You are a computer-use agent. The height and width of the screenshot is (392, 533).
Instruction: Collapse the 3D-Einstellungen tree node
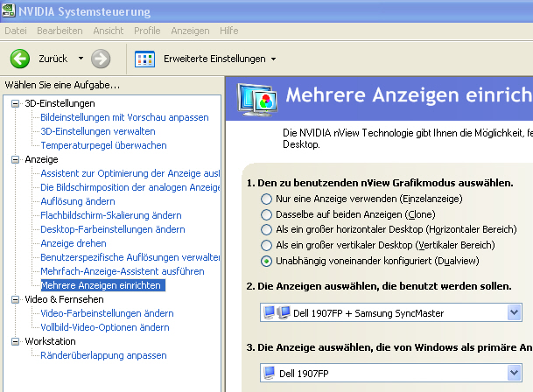coord(15,103)
